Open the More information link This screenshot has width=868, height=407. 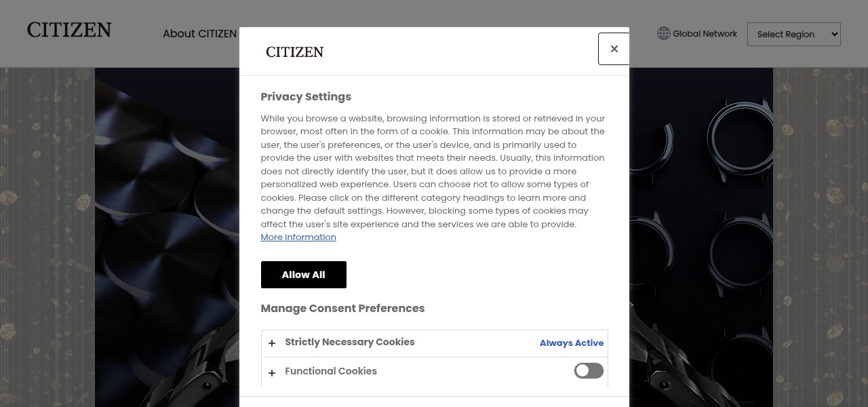tap(298, 237)
